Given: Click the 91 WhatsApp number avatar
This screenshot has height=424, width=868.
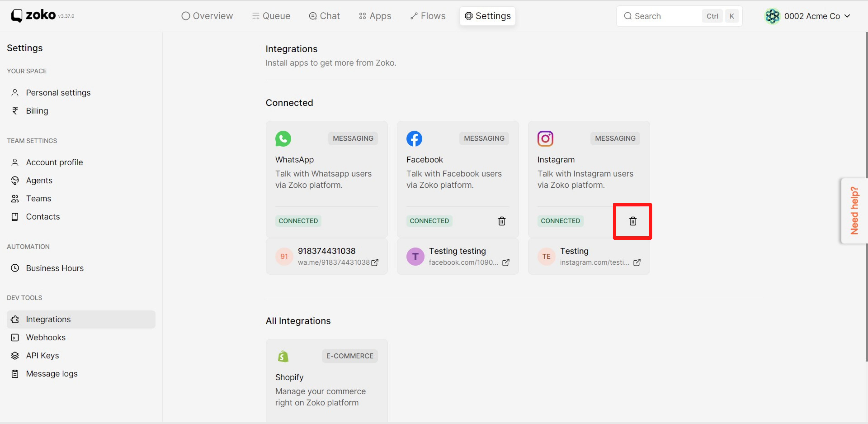Looking at the screenshot, I should coord(284,256).
